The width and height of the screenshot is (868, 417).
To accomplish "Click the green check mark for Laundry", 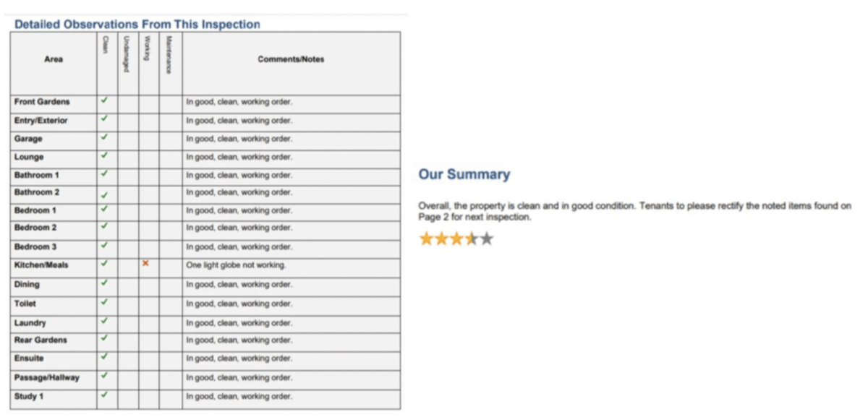I will tap(104, 321).
